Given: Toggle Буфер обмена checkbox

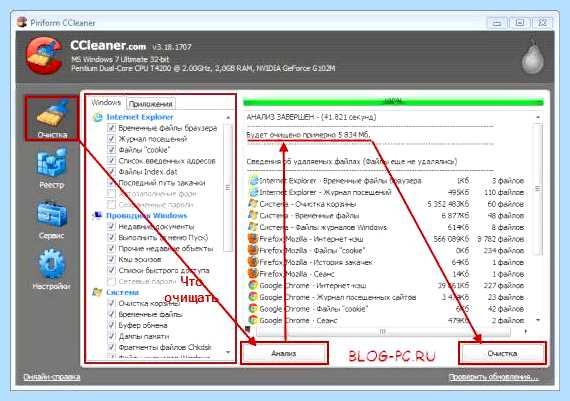Looking at the screenshot, I should (x=111, y=325).
